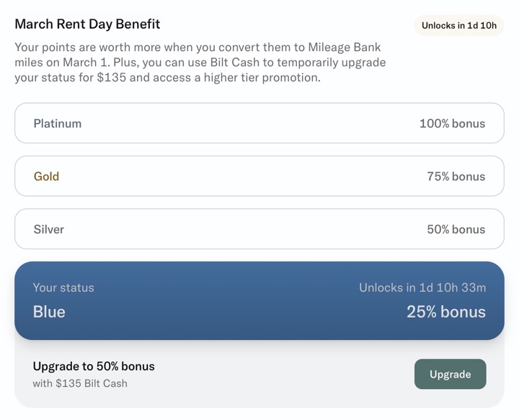This screenshot has width=519, height=420.
Task: Click the 'Your status' label
Action: click(63, 287)
